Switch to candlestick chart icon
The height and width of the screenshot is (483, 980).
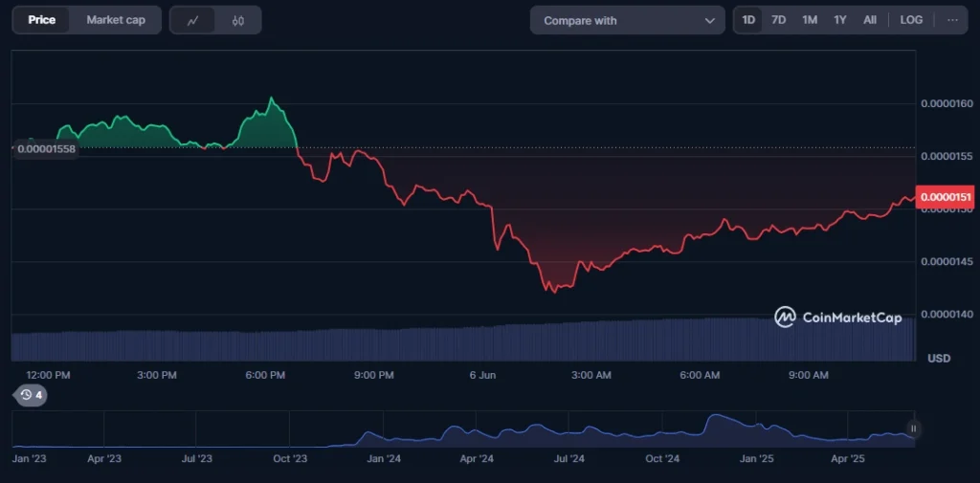tap(237, 20)
